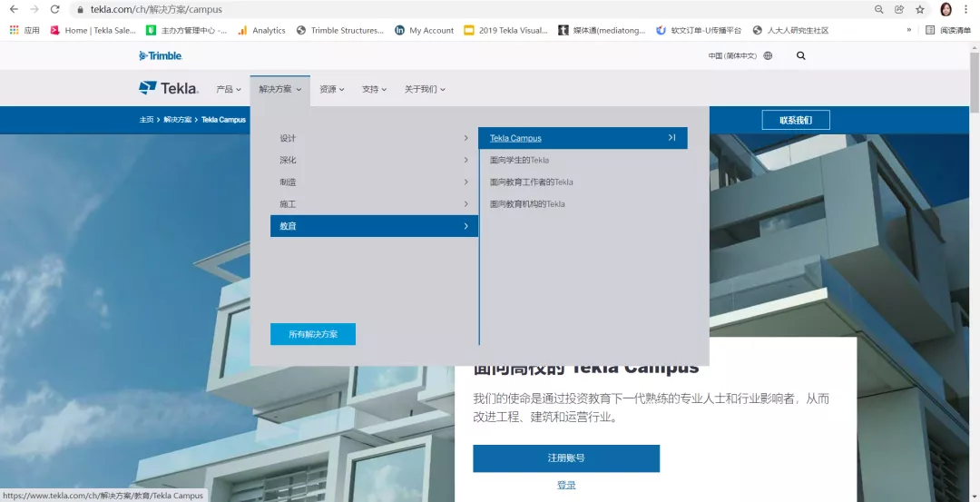The image size is (980, 502).
Task: Reload the page with refresh icon
Action: 55,9
